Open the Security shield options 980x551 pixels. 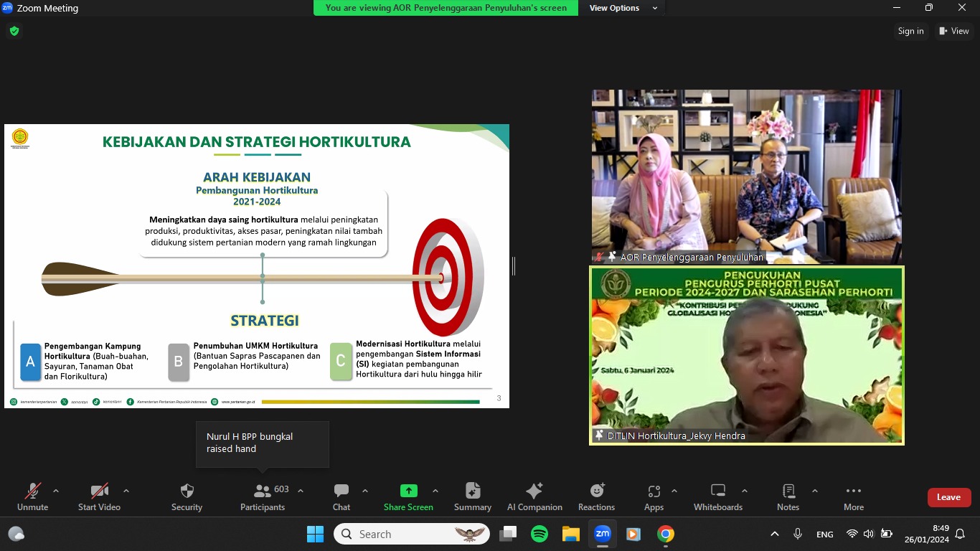pyautogui.click(x=187, y=496)
